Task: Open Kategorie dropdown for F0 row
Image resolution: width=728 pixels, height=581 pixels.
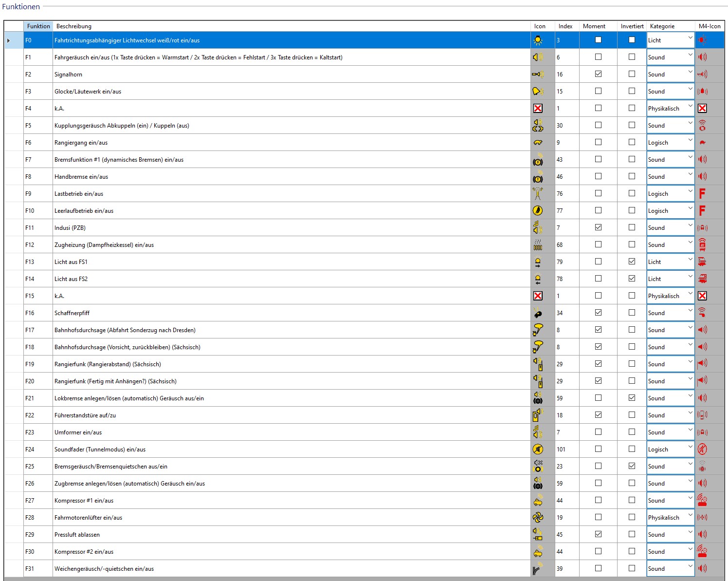Action: [690, 38]
